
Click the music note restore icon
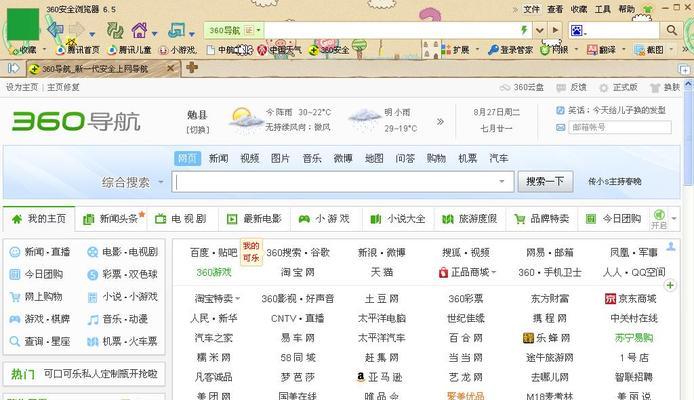(176, 30)
